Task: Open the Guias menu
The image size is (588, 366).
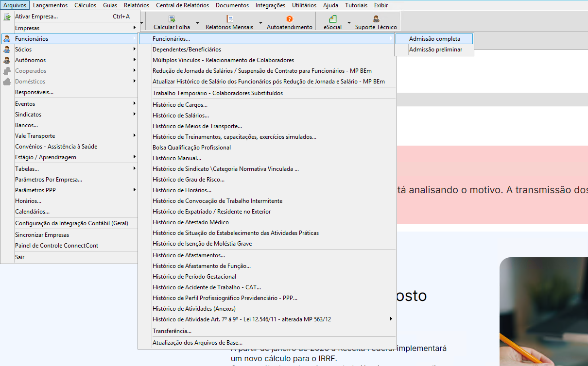Action: click(110, 5)
